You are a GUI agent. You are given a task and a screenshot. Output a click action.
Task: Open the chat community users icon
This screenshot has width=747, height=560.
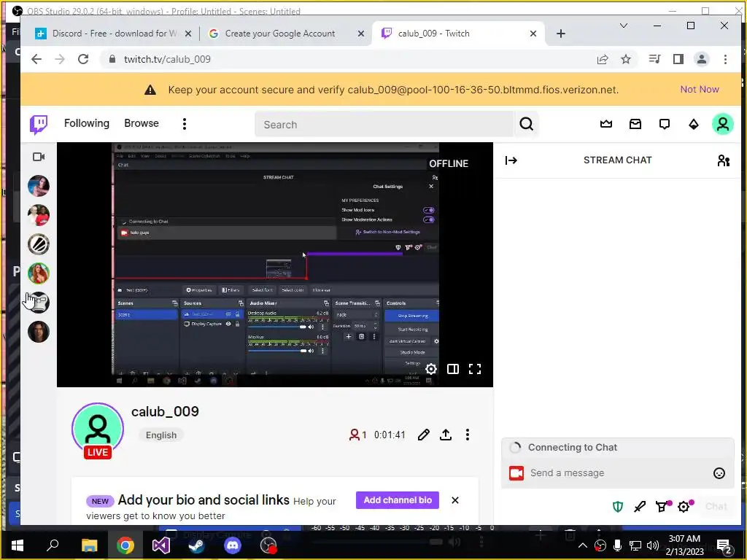coord(723,160)
